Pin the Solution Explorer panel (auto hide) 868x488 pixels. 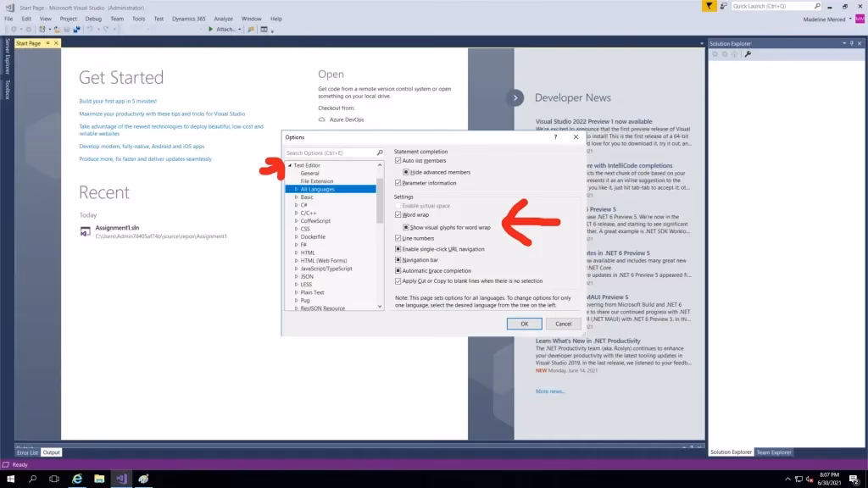point(852,43)
